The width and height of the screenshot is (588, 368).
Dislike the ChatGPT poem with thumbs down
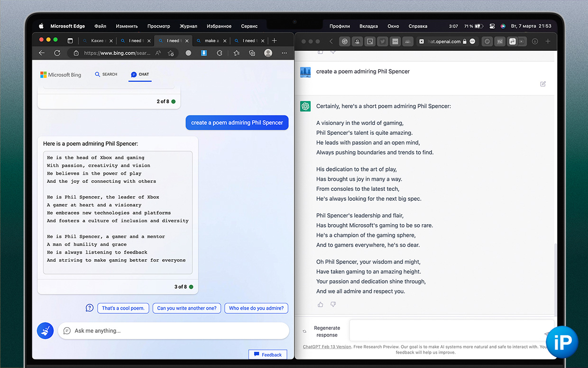333,304
